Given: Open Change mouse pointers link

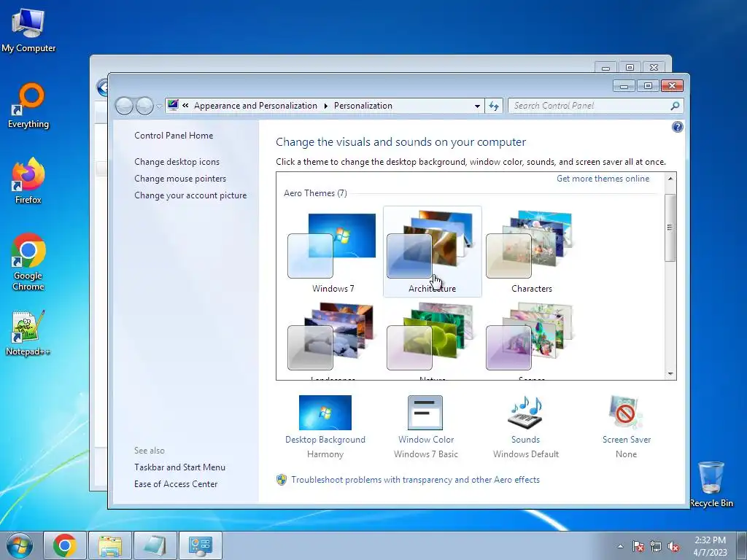Looking at the screenshot, I should click(180, 179).
